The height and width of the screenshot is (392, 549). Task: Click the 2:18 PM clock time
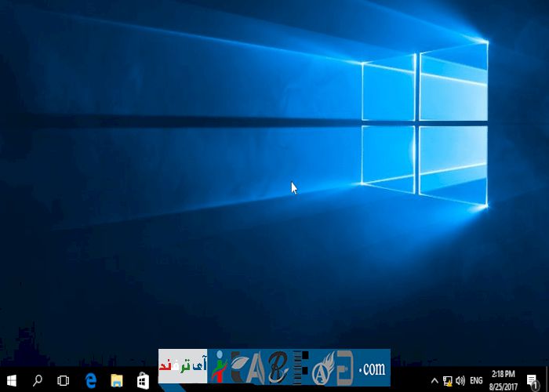503,374
